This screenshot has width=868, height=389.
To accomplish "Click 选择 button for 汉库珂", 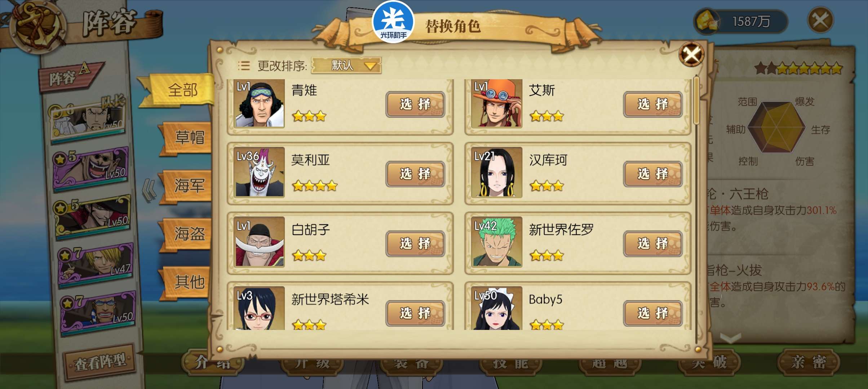I will (x=653, y=174).
